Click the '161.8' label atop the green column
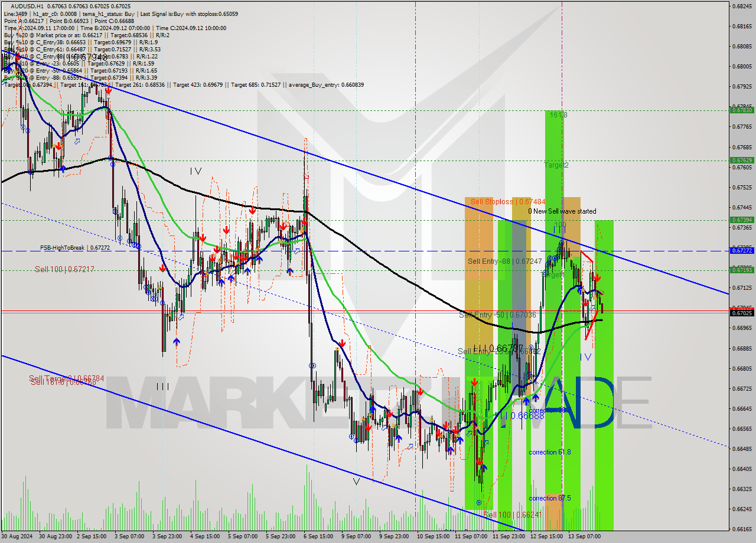 [558, 115]
